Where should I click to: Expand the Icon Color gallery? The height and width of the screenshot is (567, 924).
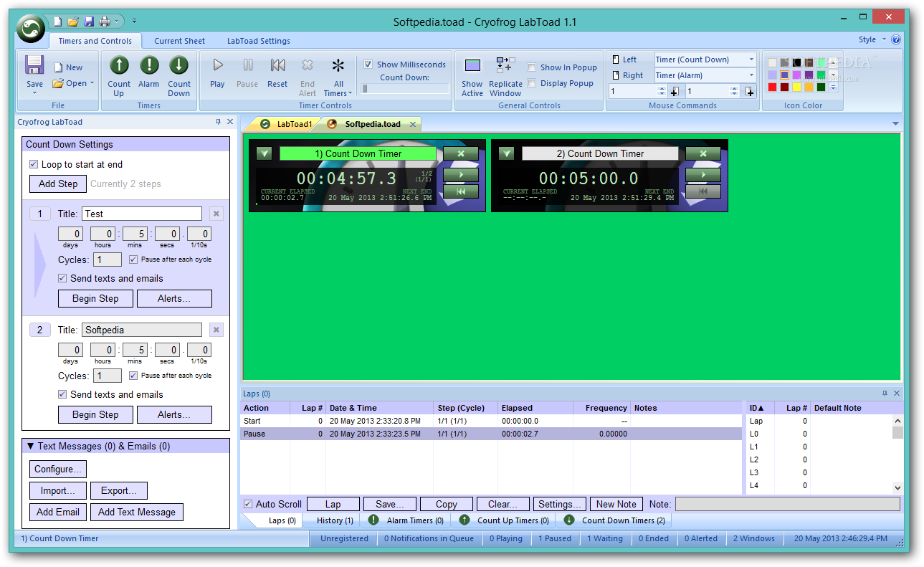click(833, 87)
